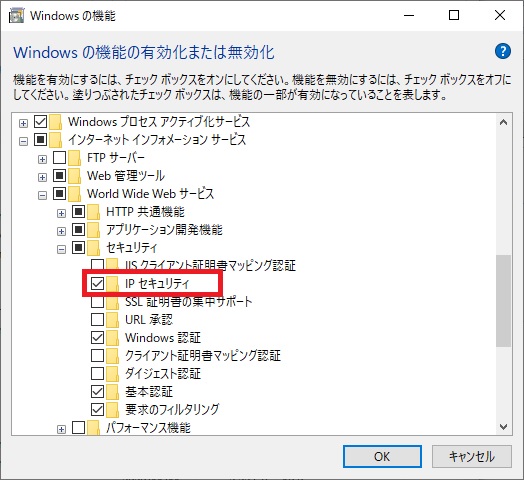Expand the パフォーマンス機能 node
Image resolution: width=524 pixels, height=480 pixels.
(61, 429)
